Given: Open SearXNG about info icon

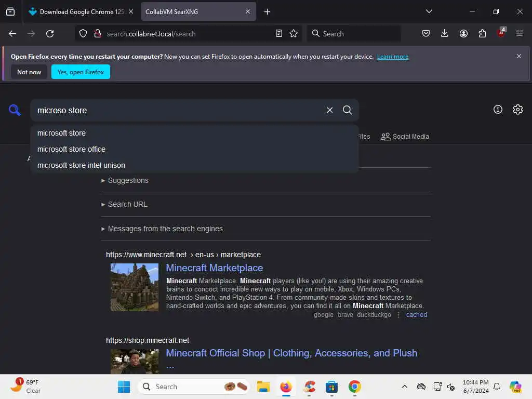Looking at the screenshot, I should click(498, 110).
